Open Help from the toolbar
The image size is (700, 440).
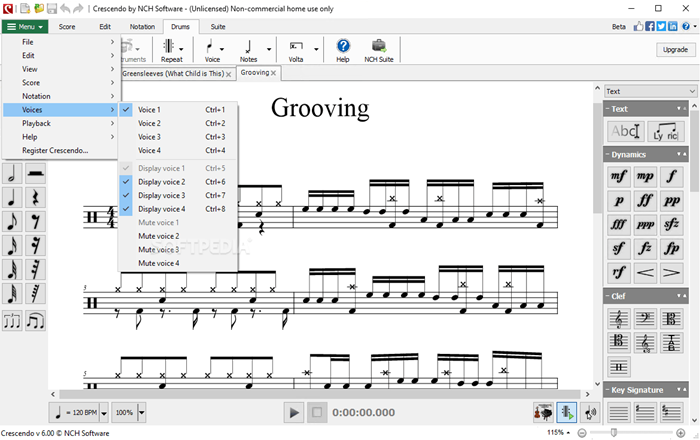343,50
